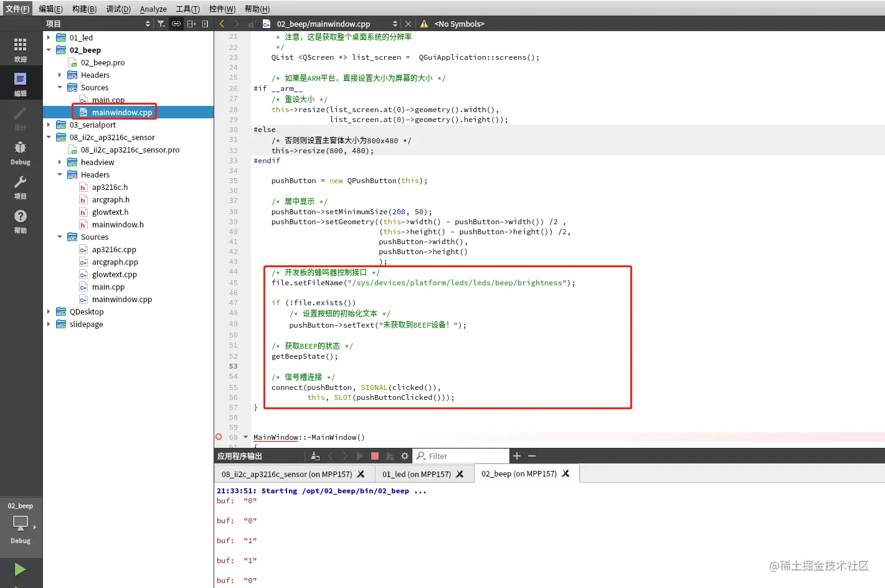The height and width of the screenshot is (588, 885).
Task: Open the 构建(B) menu
Action: point(84,9)
